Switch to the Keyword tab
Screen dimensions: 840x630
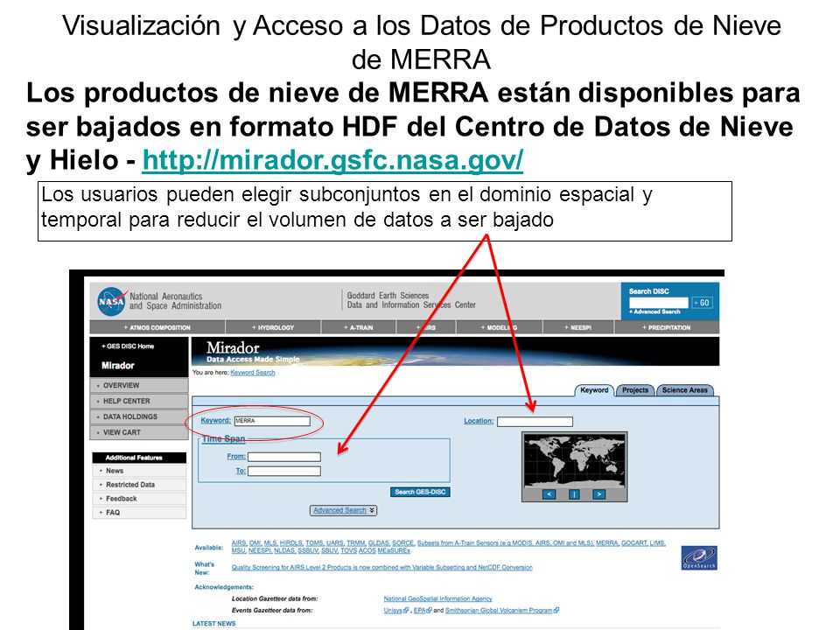(594, 390)
